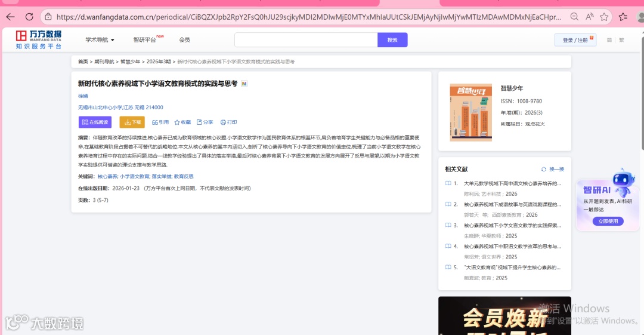Select the 2026(3) volume issue text

click(x=534, y=112)
